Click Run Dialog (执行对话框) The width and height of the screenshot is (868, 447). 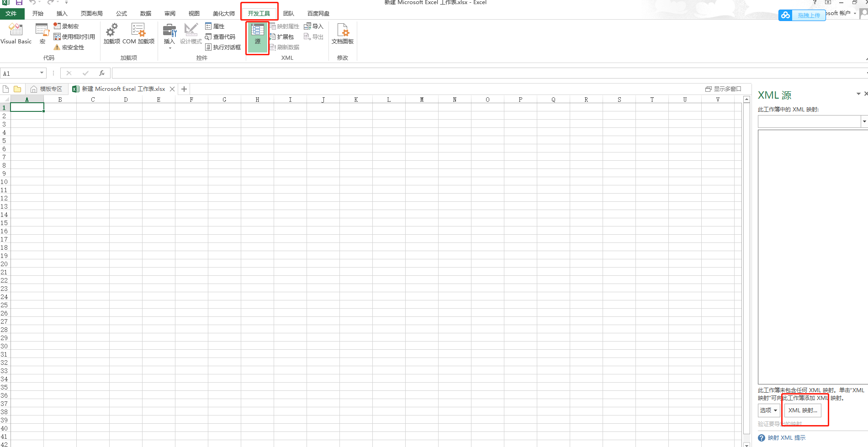point(223,47)
